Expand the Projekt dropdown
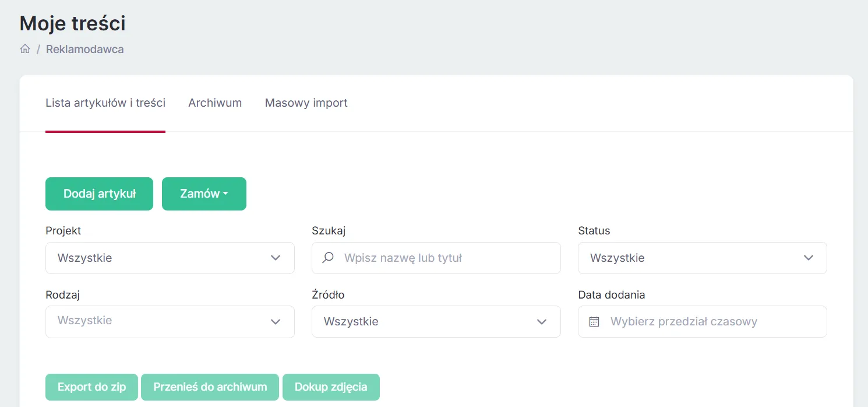The image size is (868, 407). click(170, 258)
